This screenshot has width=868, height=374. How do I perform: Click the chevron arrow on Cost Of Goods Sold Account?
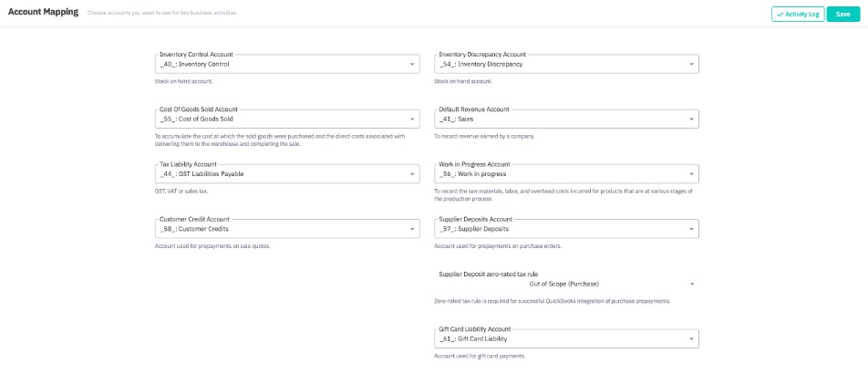tap(412, 119)
